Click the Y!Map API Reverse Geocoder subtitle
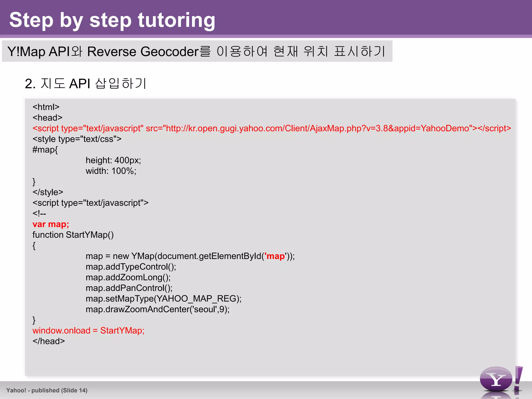 pos(196,51)
